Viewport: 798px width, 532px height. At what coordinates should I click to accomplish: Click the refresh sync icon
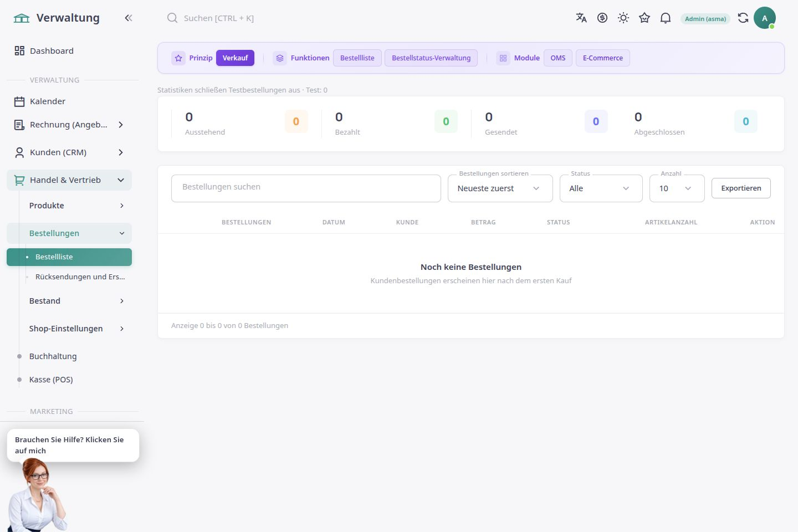tap(743, 18)
